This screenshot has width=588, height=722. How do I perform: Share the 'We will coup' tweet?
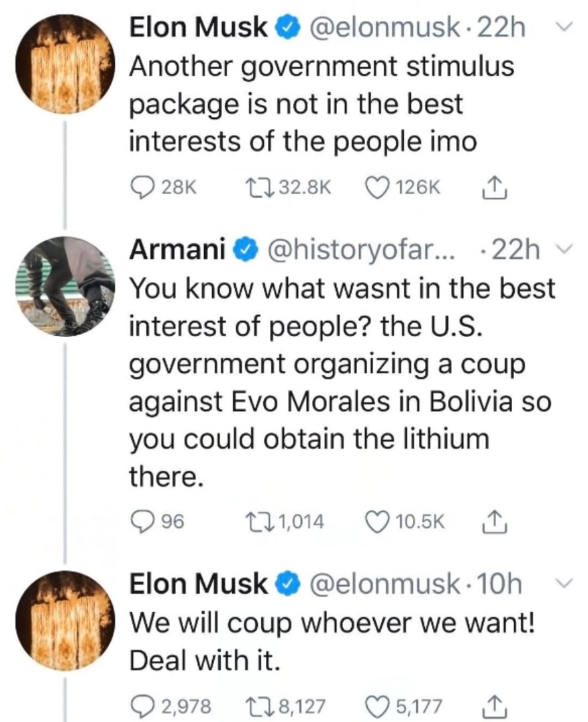495,705
